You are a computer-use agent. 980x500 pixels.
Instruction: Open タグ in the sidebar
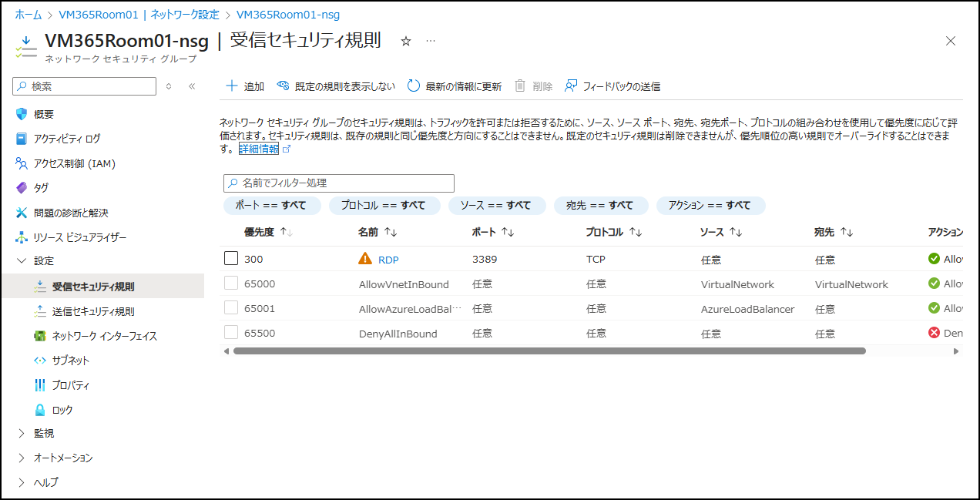(41, 188)
